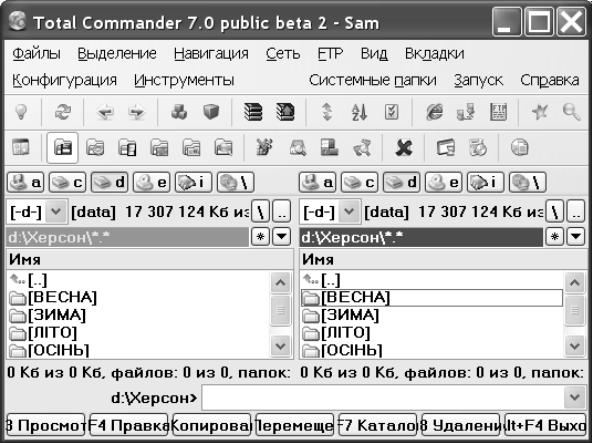Click the single dark cube icon
The width and height of the screenshot is (592, 443).
click(211, 112)
